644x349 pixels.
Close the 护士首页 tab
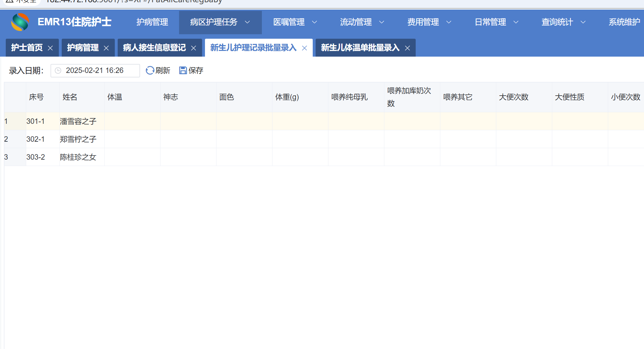[50, 48]
